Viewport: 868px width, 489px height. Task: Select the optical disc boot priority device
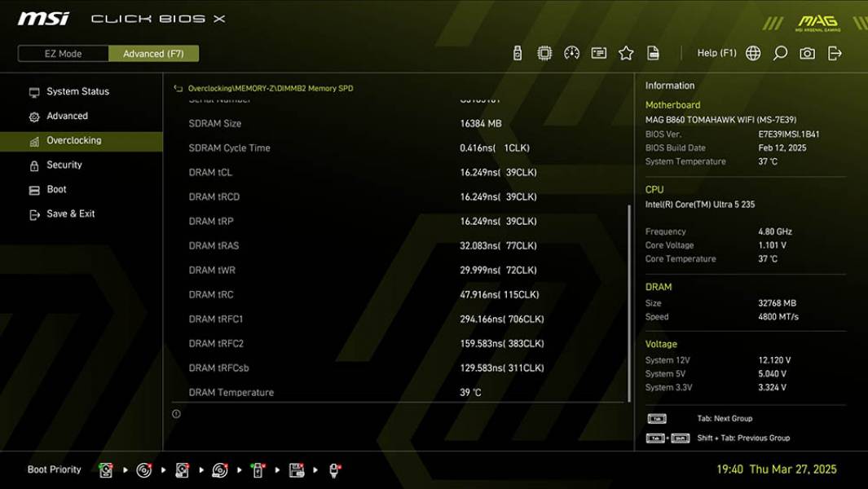tap(144, 470)
